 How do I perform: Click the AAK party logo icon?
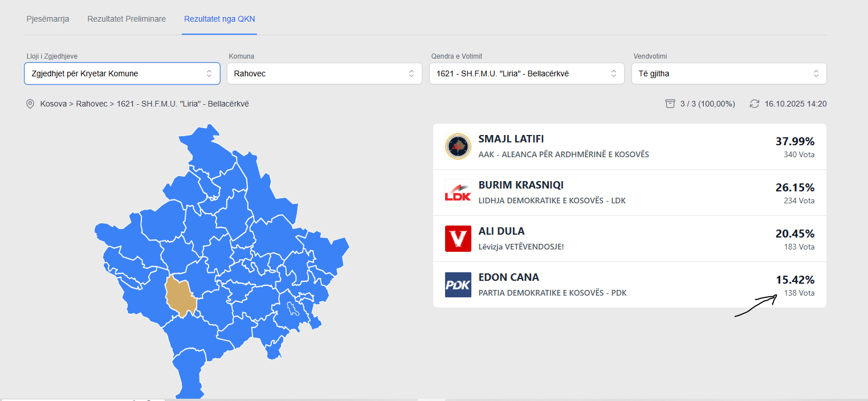(x=458, y=146)
